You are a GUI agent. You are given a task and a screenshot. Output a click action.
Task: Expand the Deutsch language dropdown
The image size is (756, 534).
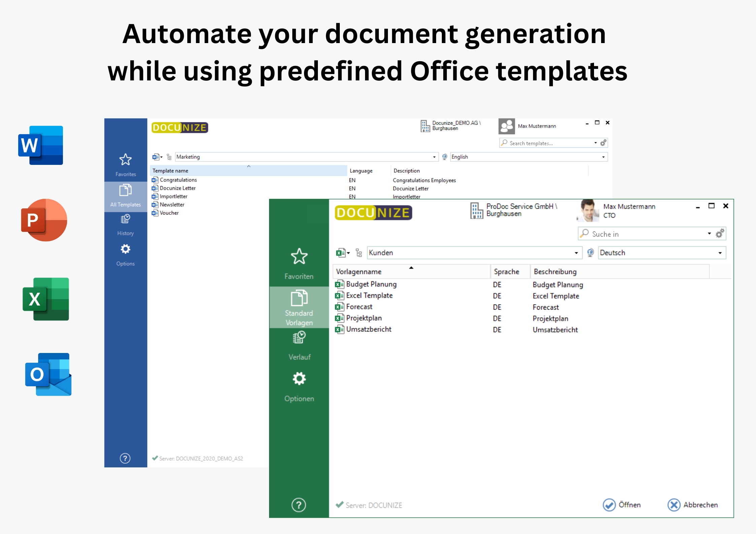[720, 253]
